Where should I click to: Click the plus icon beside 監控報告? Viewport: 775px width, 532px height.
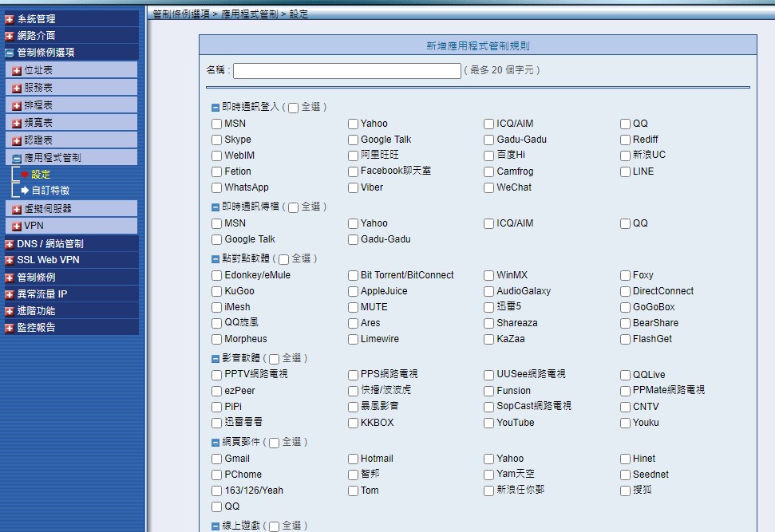pos(10,328)
